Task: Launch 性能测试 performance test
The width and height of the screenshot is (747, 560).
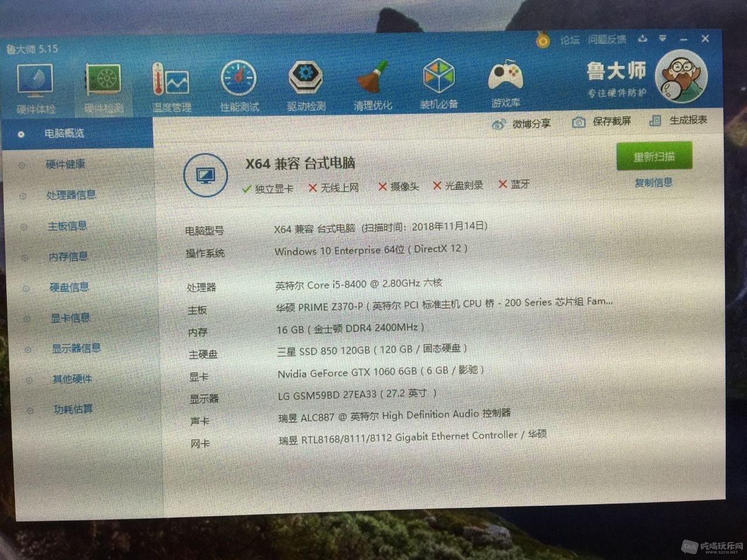Action: click(x=239, y=85)
